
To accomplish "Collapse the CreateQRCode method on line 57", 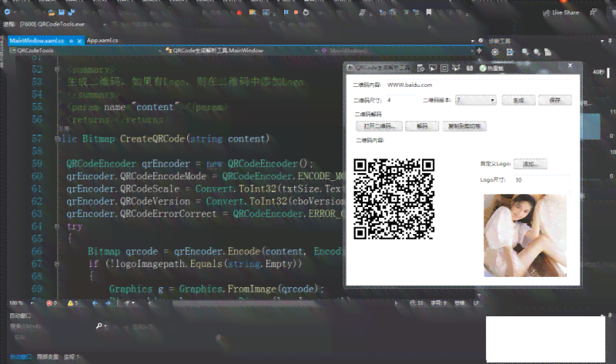I will [x=56, y=139].
